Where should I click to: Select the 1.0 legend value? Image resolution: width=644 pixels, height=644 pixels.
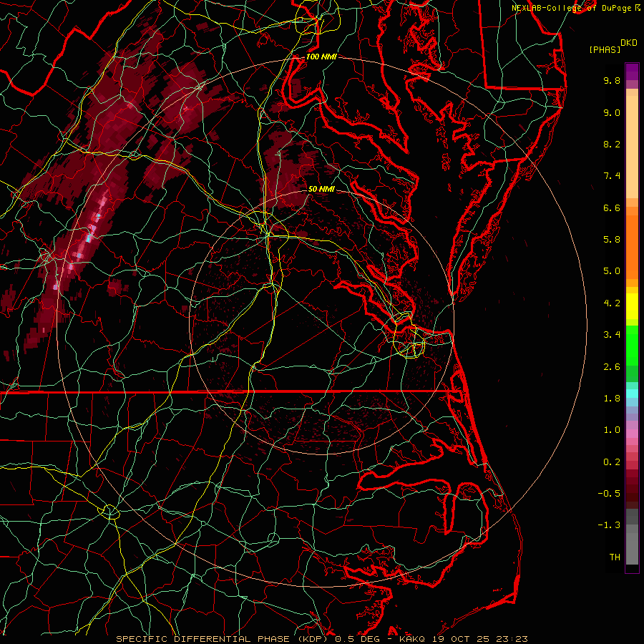(612, 430)
